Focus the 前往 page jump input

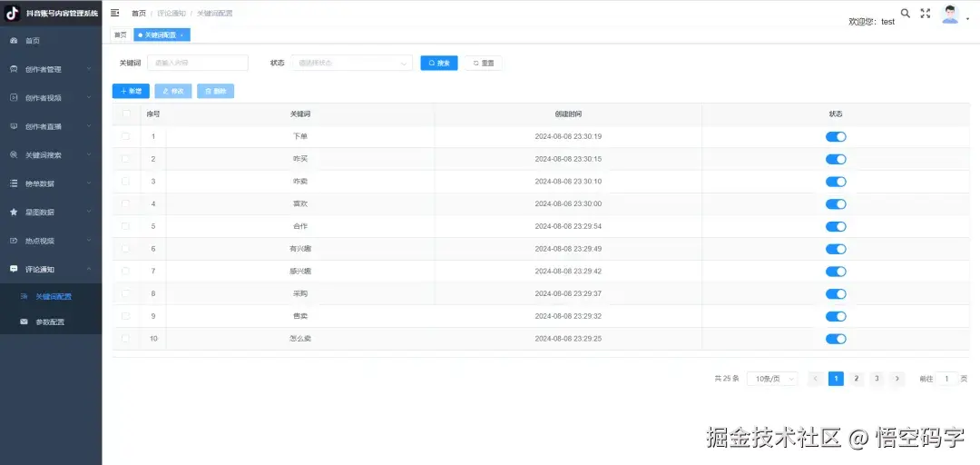tap(946, 379)
